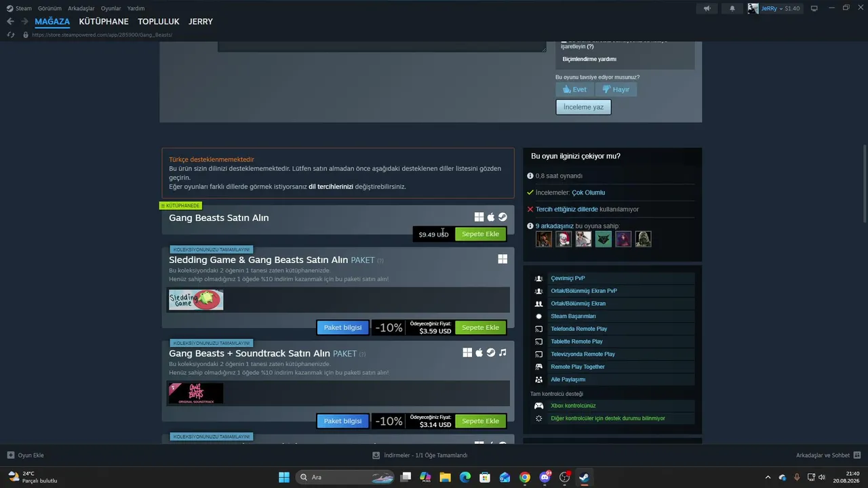This screenshot has height=488, width=868.
Task: Open Paket bilgisi for Sledding Game bundle
Action: click(x=342, y=327)
